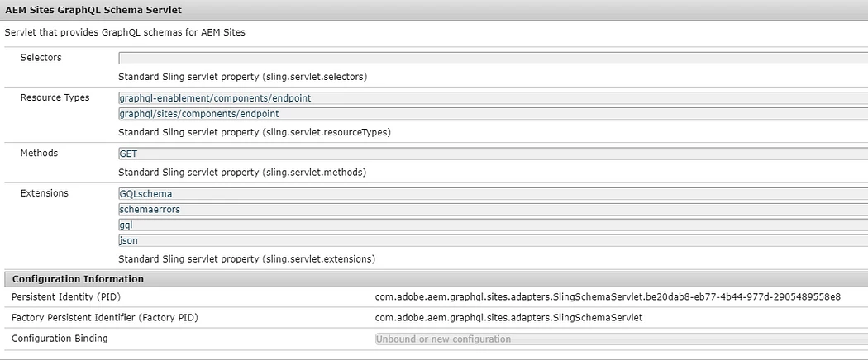This screenshot has width=868, height=360.
Task: Click the Selectors label
Action: click(x=41, y=58)
